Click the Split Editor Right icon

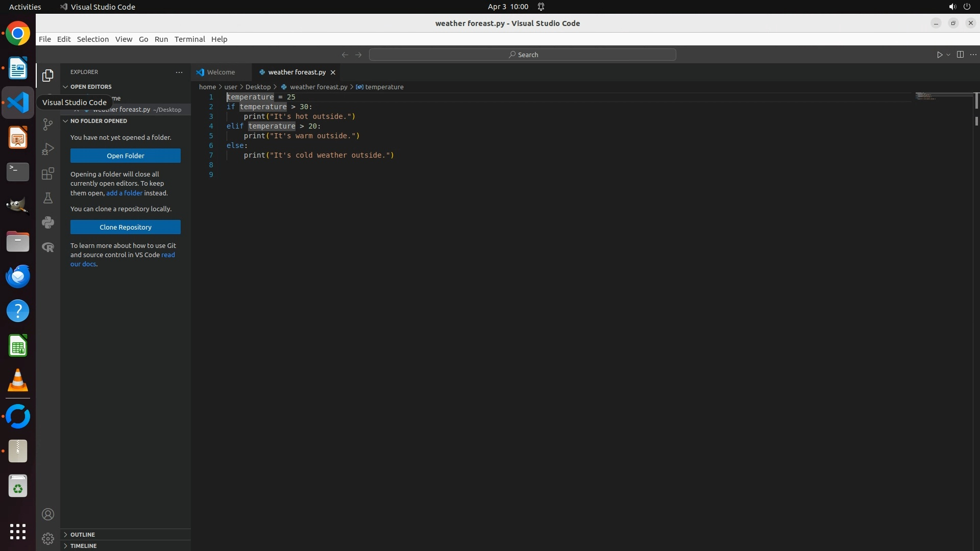coord(960,55)
